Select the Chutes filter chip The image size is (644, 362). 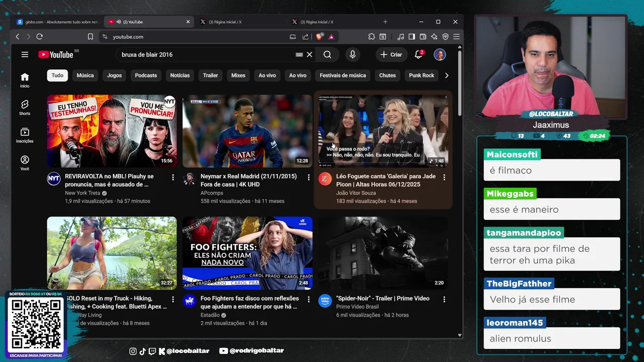click(x=387, y=75)
